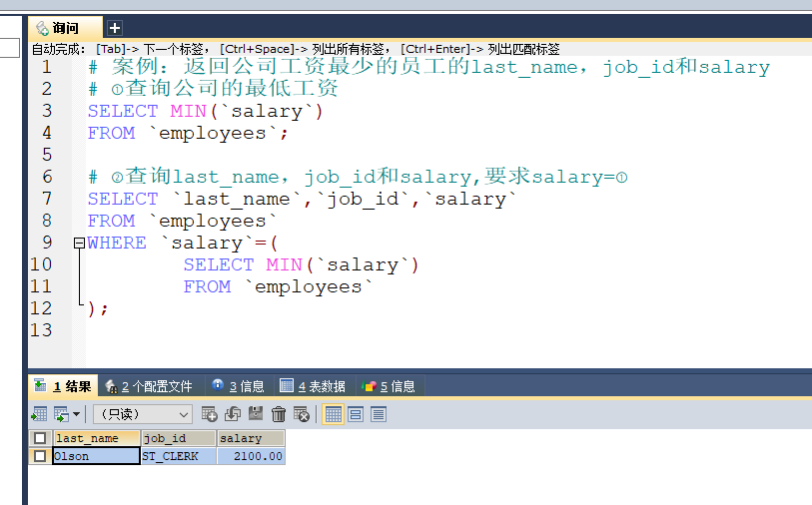Click line number 5 in the editor
The height and width of the screenshot is (505, 812).
(x=47, y=155)
